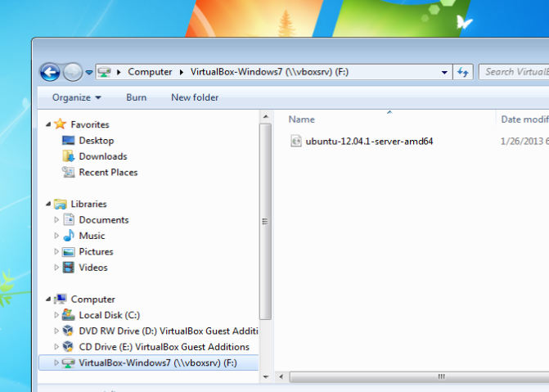The height and width of the screenshot is (392, 549).
Task: Open Local Disk (C:)
Action: [110, 315]
